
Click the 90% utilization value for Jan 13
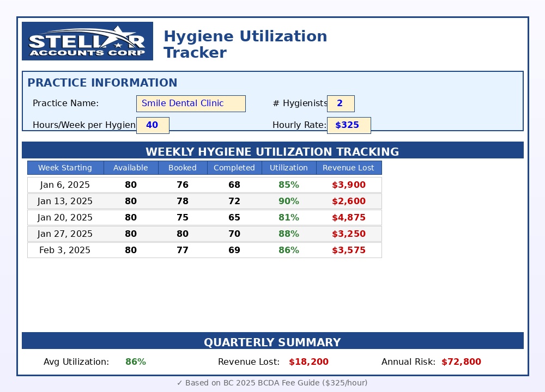pos(289,201)
